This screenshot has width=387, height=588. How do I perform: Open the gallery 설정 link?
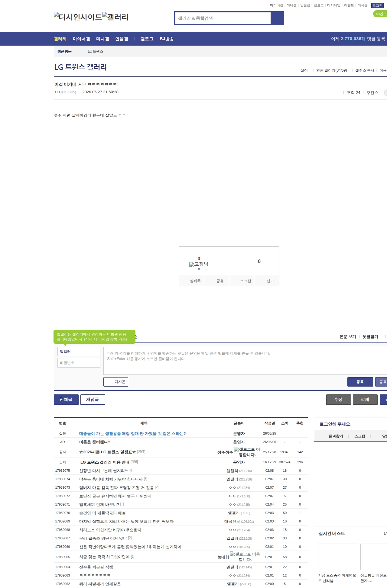304,70
